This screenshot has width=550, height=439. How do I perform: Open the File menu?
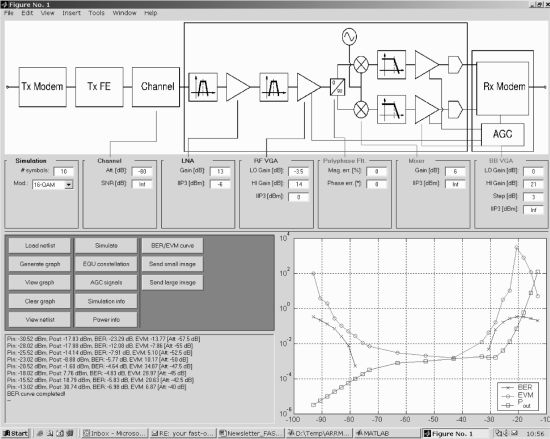point(9,13)
